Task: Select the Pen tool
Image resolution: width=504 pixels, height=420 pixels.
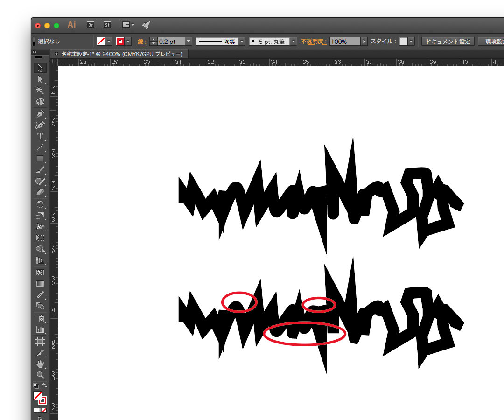Action: (x=40, y=114)
